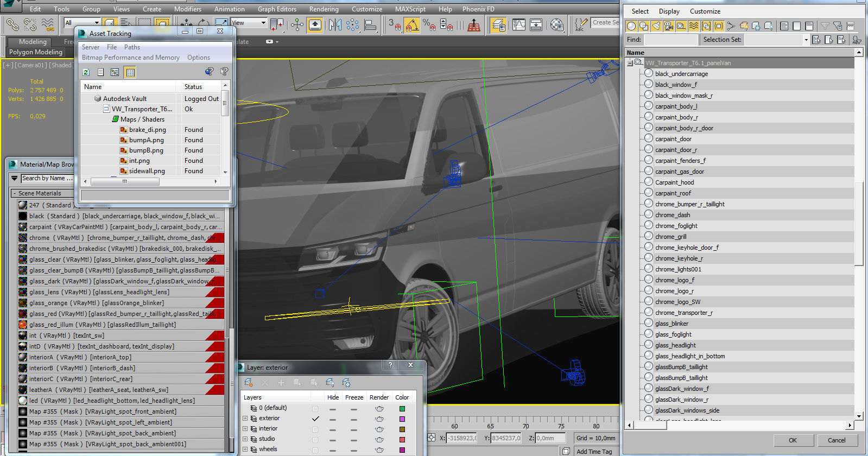868x456 pixels.
Task: Click Cancel in the Select dialog
Action: (837, 440)
